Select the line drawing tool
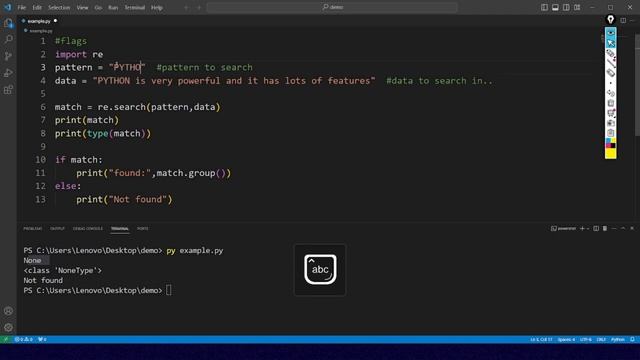This screenshot has height=360, width=640. point(611,63)
